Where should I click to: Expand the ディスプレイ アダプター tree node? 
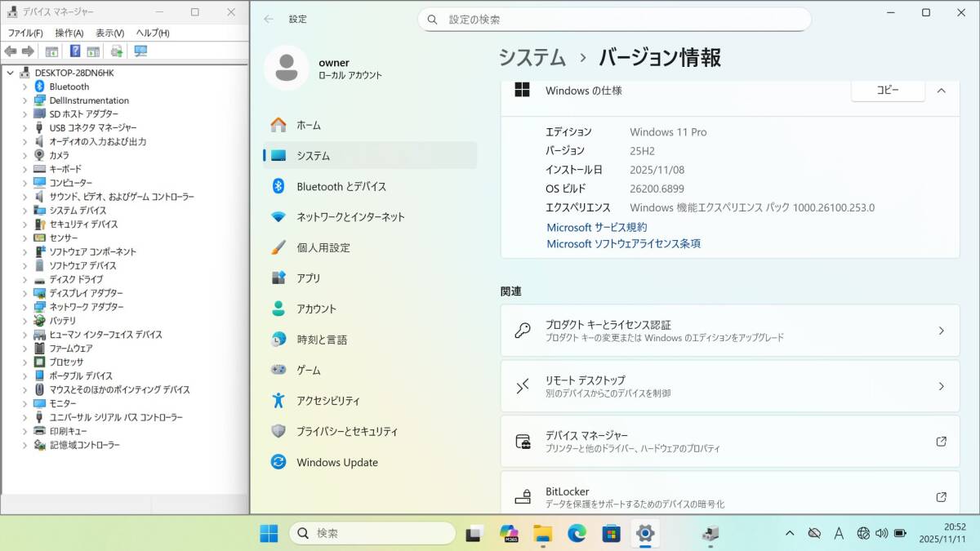25,293
